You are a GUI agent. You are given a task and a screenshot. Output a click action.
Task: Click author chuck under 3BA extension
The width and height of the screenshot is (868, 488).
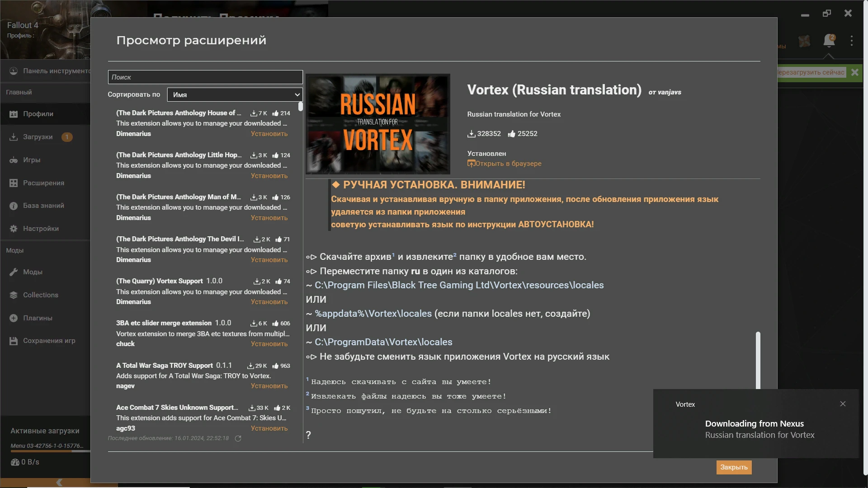[x=125, y=344]
